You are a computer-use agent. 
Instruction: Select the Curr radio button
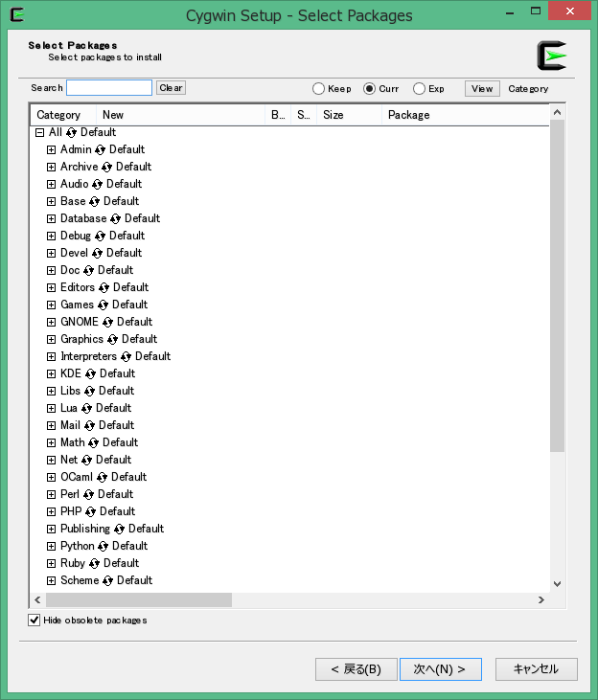(x=369, y=89)
